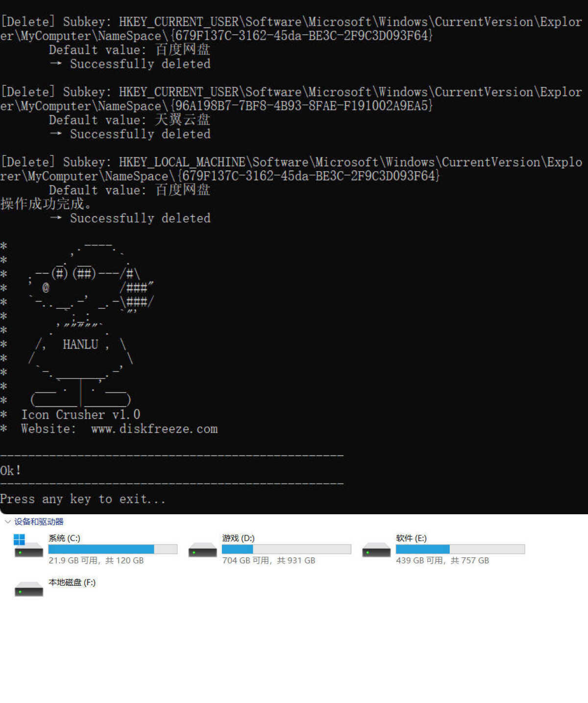The width and height of the screenshot is (588, 703).
Task: Click the 设备和驱动器 section header label
Action: [x=39, y=522]
